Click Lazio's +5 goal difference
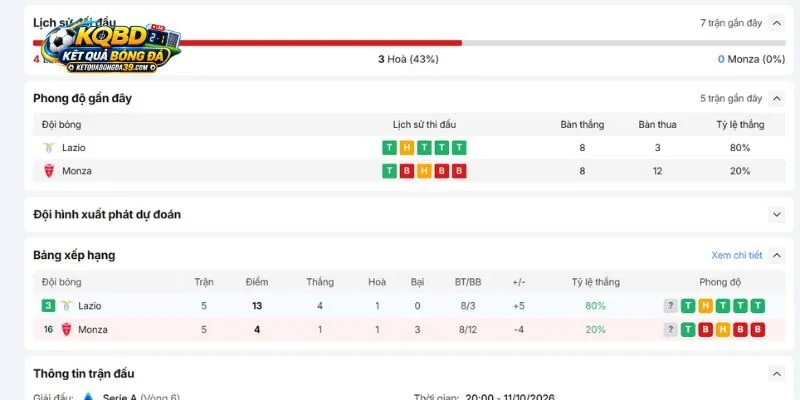Screen dimensions: 800x400 point(518,306)
